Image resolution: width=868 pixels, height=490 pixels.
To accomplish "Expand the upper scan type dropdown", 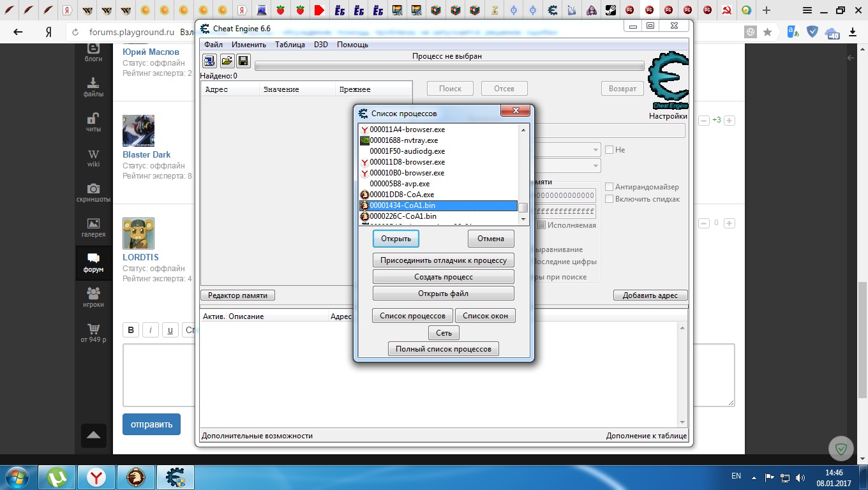I will click(596, 150).
